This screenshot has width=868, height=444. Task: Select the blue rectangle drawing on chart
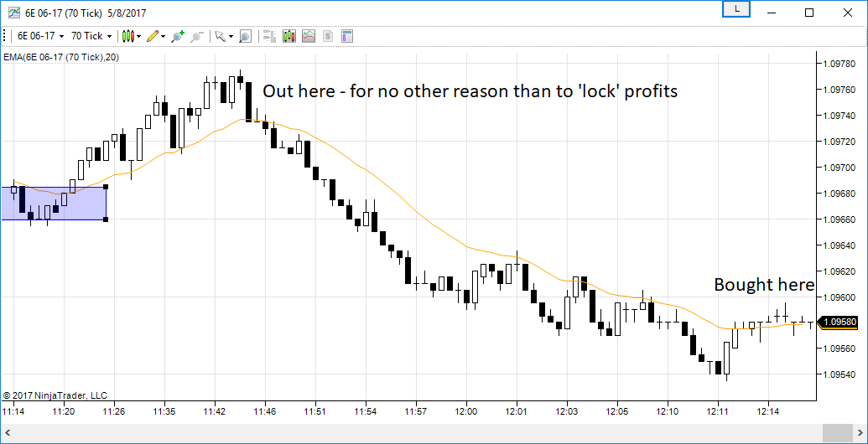[54, 204]
